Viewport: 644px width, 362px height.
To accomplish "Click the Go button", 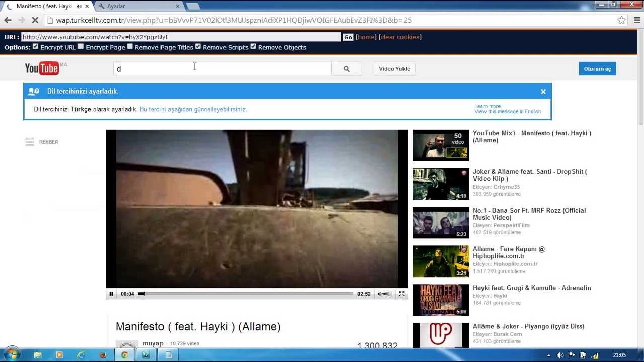I will pyautogui.click(x=348, y=37).
